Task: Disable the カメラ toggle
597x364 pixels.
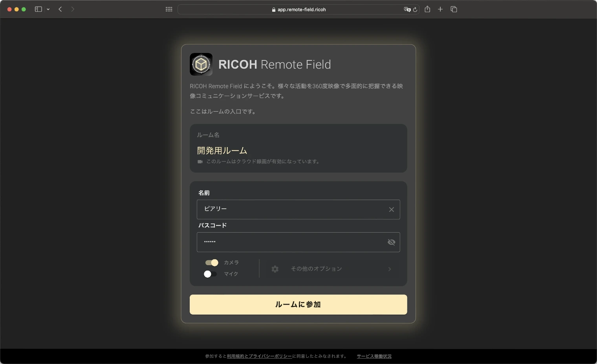Action: click(211, 263)
